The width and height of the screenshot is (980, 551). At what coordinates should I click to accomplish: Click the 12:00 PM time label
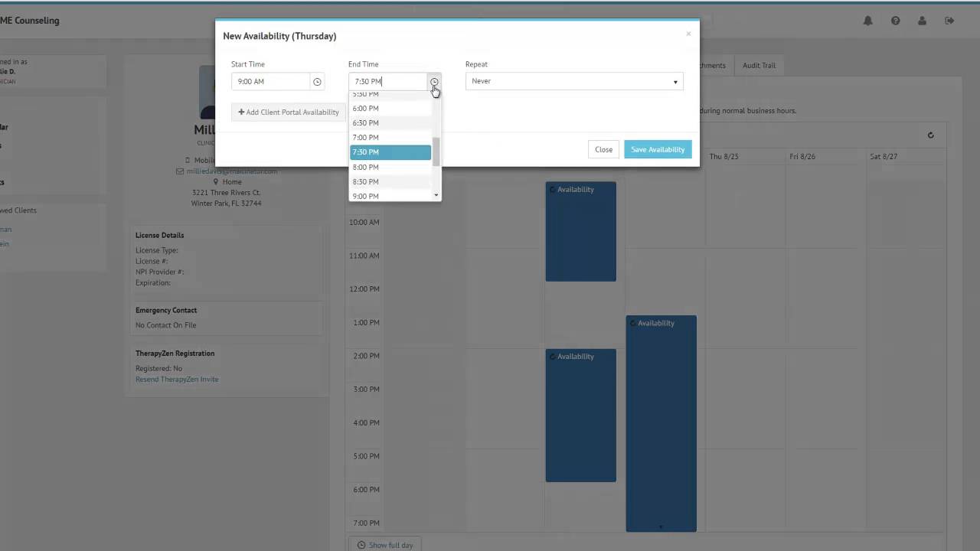click(364, 289)
